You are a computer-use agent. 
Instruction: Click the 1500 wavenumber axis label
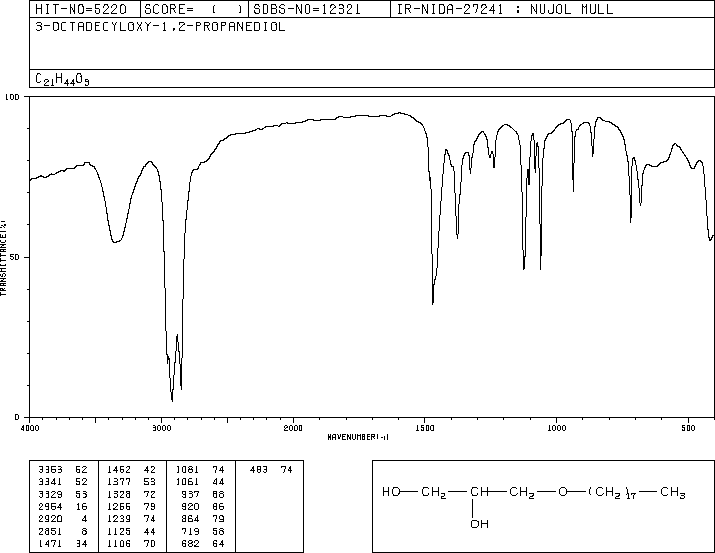425,428
